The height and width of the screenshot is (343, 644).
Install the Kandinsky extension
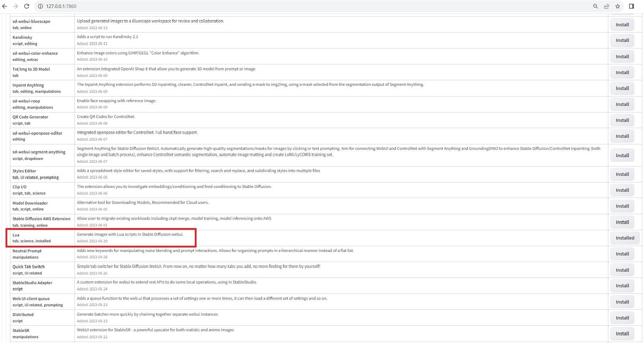622,40
